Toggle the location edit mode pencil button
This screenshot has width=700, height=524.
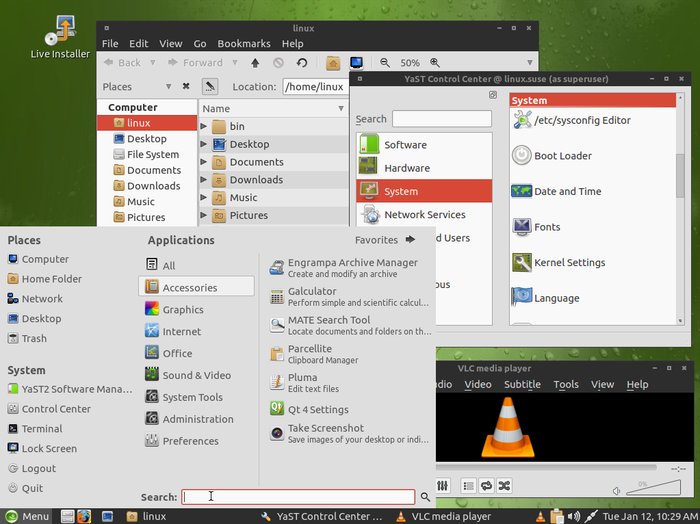[211, 86]
